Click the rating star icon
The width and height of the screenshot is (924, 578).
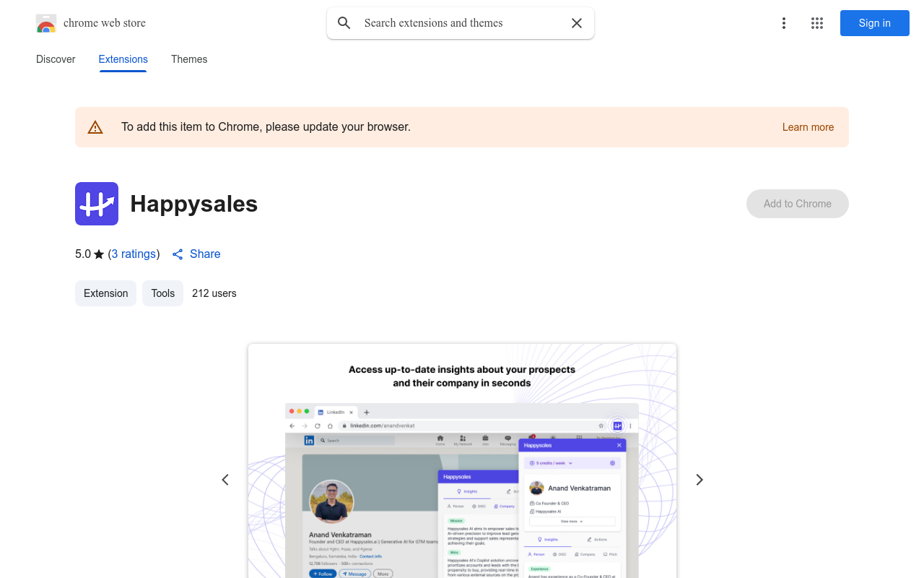(x=99, y=254)
